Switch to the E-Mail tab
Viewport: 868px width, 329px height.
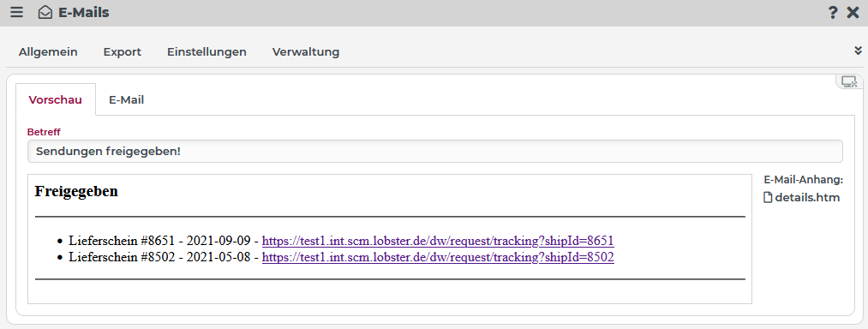126,99
